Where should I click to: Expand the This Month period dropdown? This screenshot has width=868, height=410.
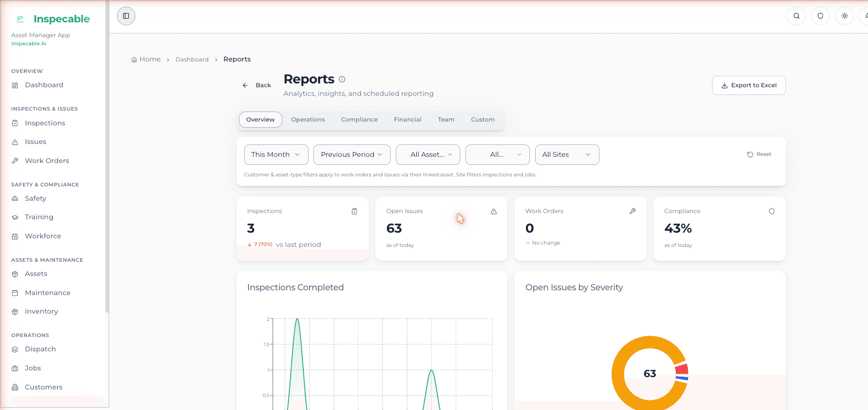[x=276, y=154]
